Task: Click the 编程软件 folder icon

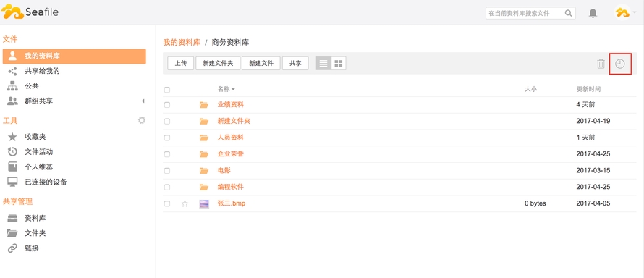Action: [x=204, y=187]
